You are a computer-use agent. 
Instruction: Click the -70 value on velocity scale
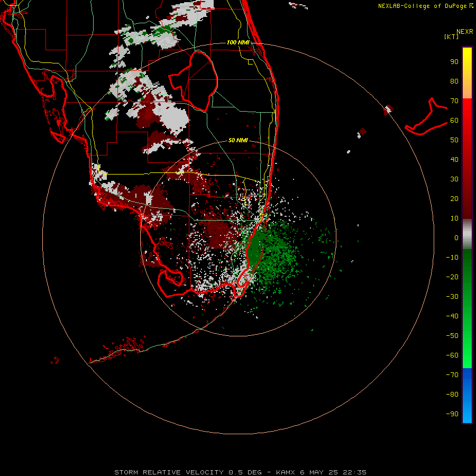452,375
